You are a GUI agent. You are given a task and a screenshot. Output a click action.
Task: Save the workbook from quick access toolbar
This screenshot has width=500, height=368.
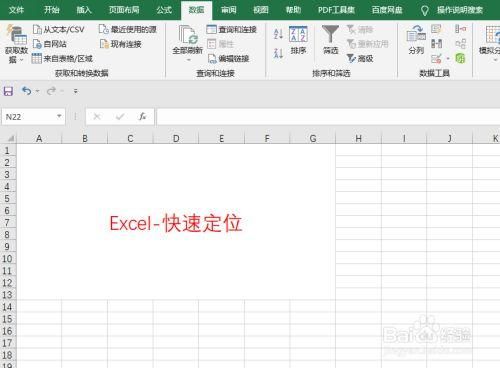pyautogui.click(x=8, y=91)
